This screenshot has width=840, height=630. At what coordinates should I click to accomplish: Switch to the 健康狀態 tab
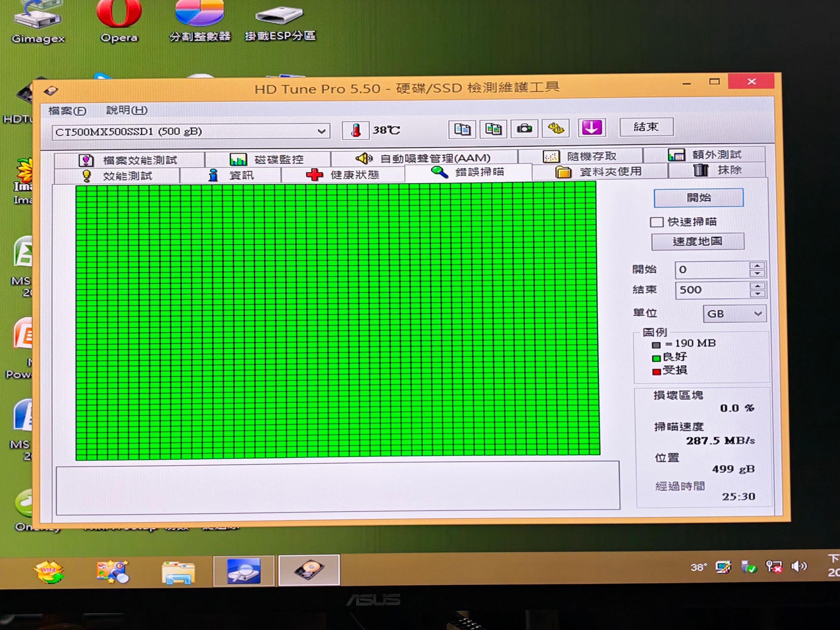[343, 174]
